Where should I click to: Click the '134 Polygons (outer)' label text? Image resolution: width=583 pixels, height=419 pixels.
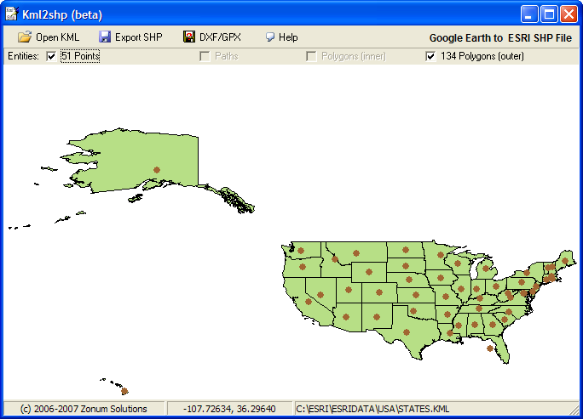(x=482, y=56)
